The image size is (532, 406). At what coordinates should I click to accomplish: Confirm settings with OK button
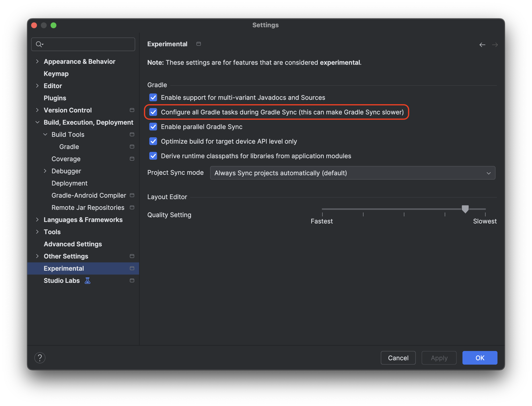[x=480, y=358]
